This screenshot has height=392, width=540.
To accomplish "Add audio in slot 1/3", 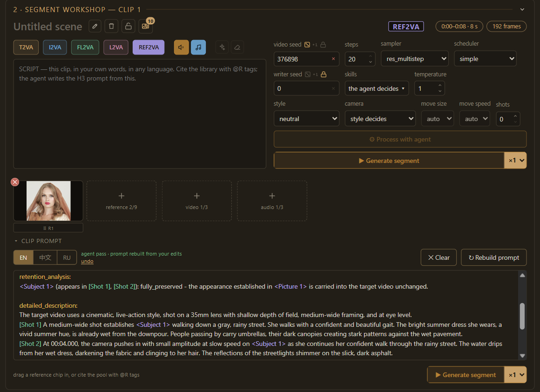I will coord(272,201).
